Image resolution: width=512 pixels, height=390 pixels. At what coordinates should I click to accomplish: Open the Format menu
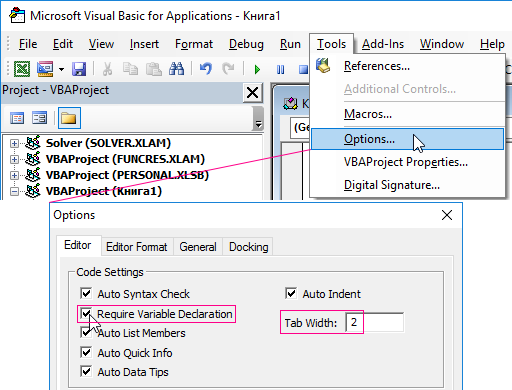[x=194, y=44]
